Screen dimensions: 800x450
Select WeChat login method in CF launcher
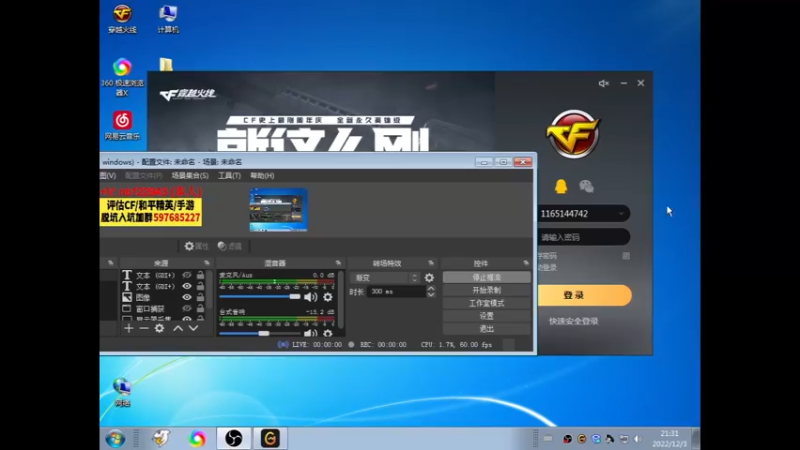[x=586, y=186]
